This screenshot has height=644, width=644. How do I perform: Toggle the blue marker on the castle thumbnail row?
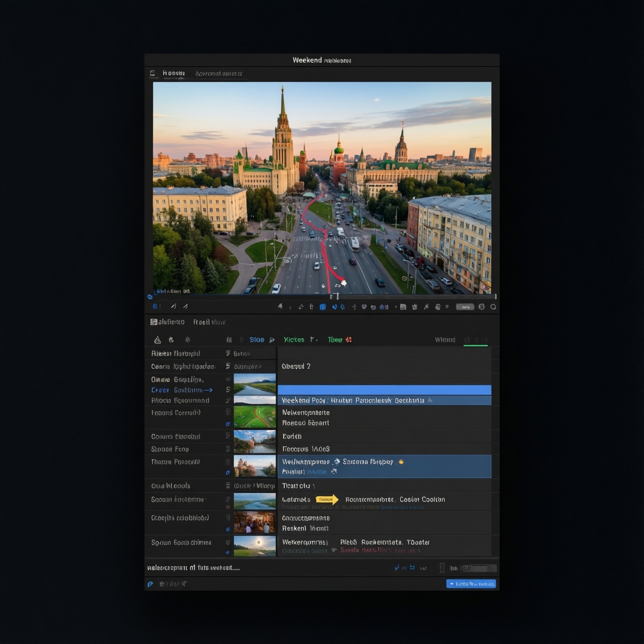click(228, 473)
